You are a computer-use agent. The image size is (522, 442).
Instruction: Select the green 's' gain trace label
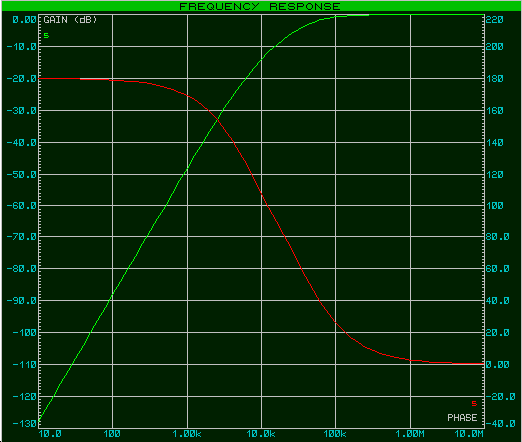(46, 35)
